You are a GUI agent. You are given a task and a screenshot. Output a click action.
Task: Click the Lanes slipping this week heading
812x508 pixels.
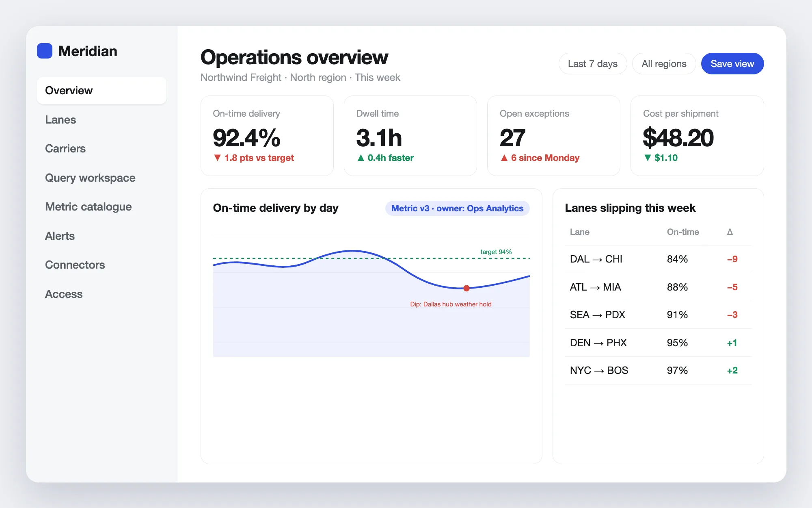[x=630, y=208]
